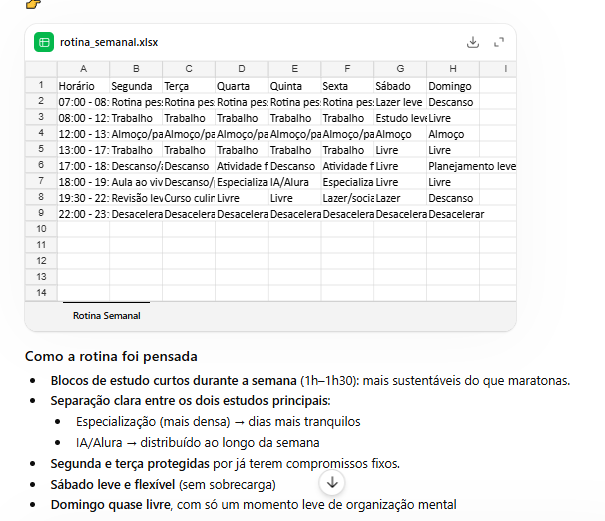This screenshot has height=521, width=605.
Task: Select column H header
Action: 453,69
